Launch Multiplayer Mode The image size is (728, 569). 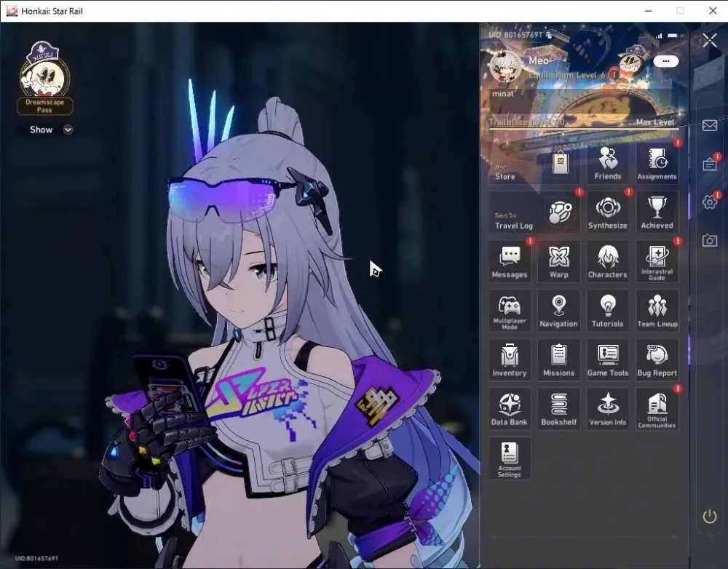click(x=510, y=311)
